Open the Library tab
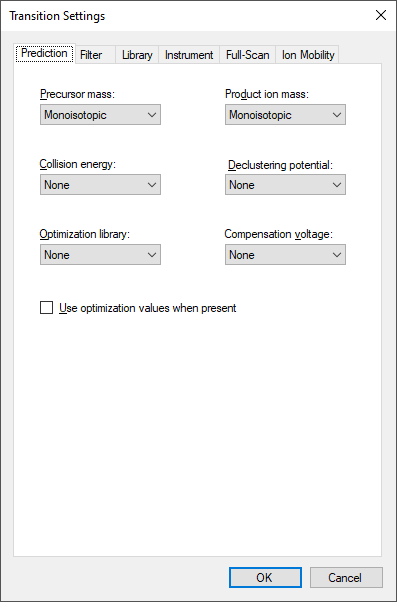 [x=137, y=55]
